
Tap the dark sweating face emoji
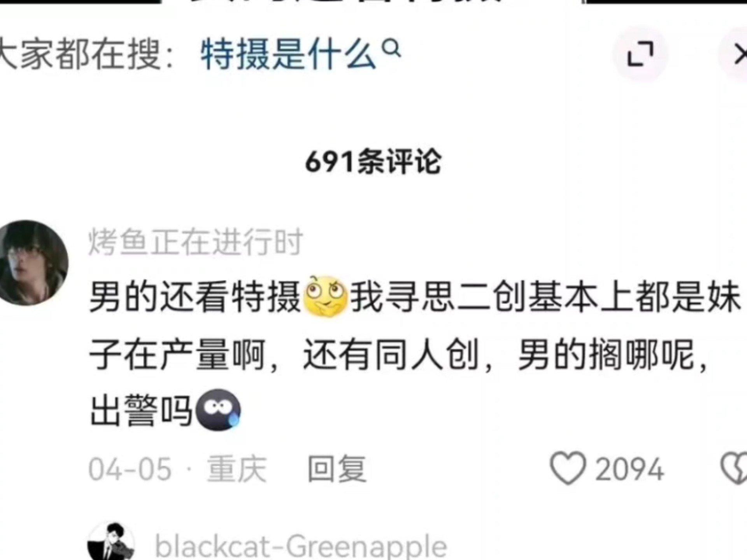(218, 409)
